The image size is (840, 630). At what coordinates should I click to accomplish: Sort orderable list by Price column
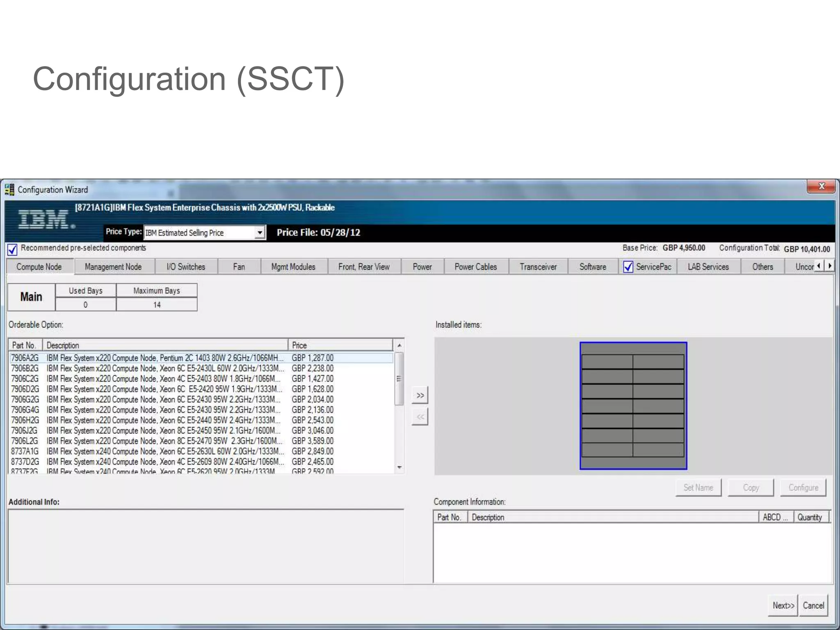[340, 345]
